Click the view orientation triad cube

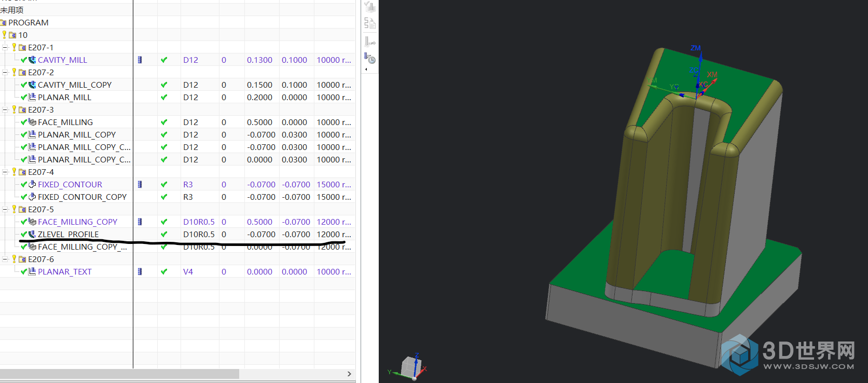click(x=410, y=367)
